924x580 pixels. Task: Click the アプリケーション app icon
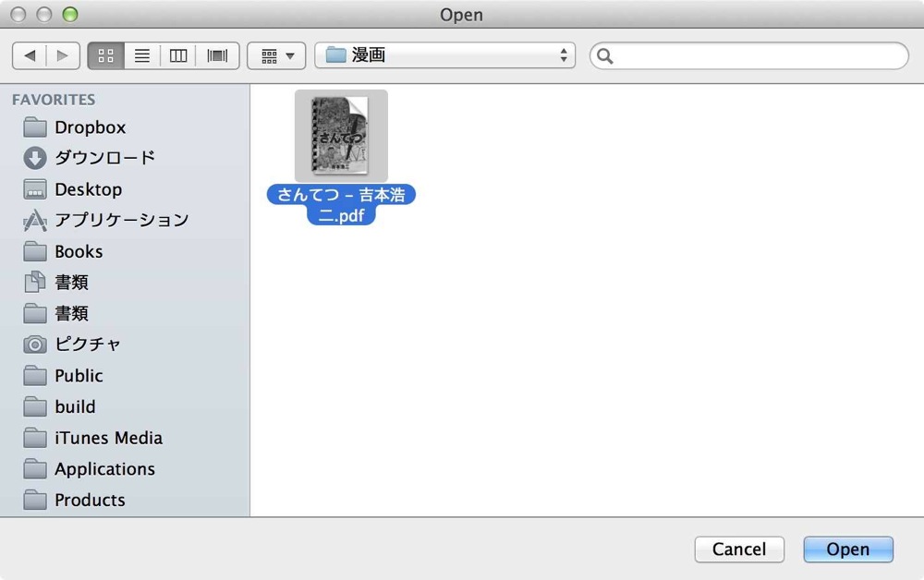click(35, 220)
